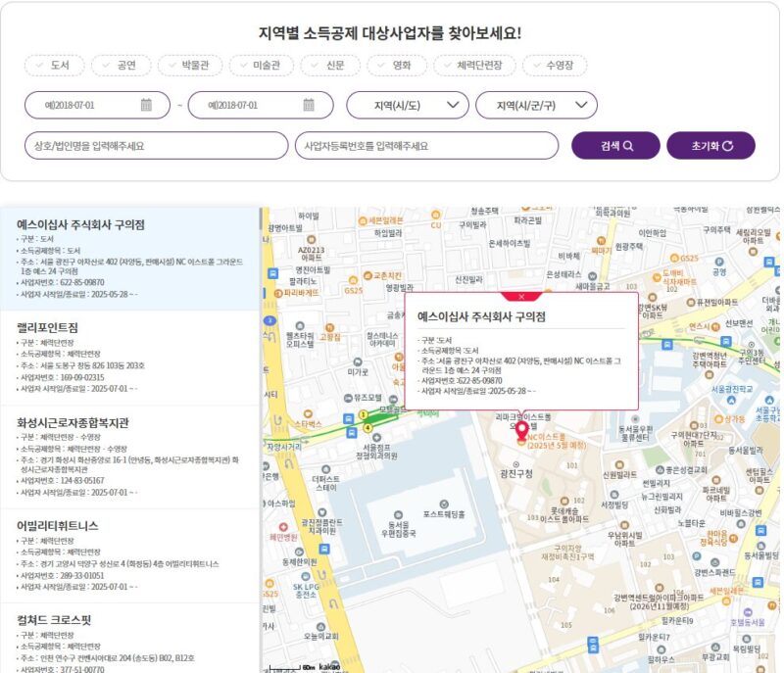The height and width of the screenshot is (673, 784).
Task: Open calendar icon of start date field
Action: pos(146,105)
